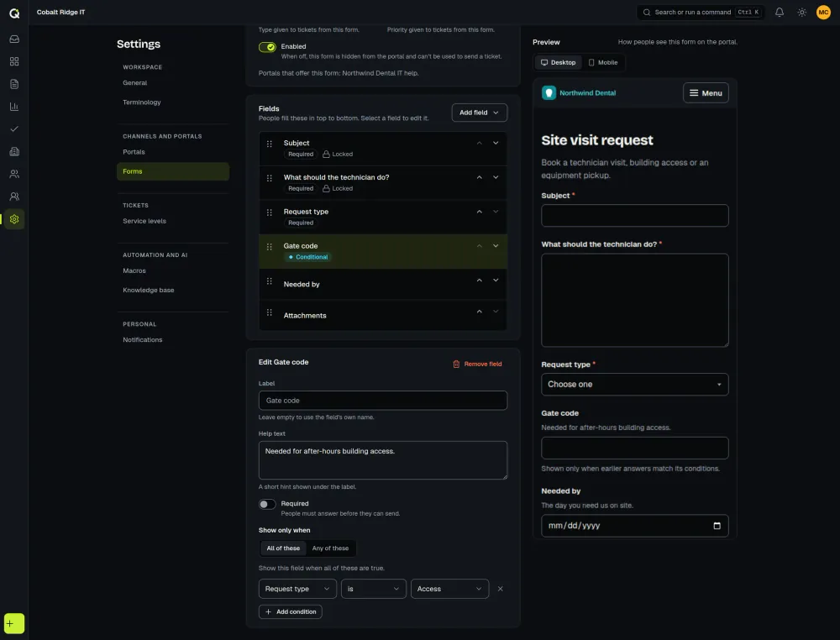Move Subject field down with its arrow

pos(496,143)
